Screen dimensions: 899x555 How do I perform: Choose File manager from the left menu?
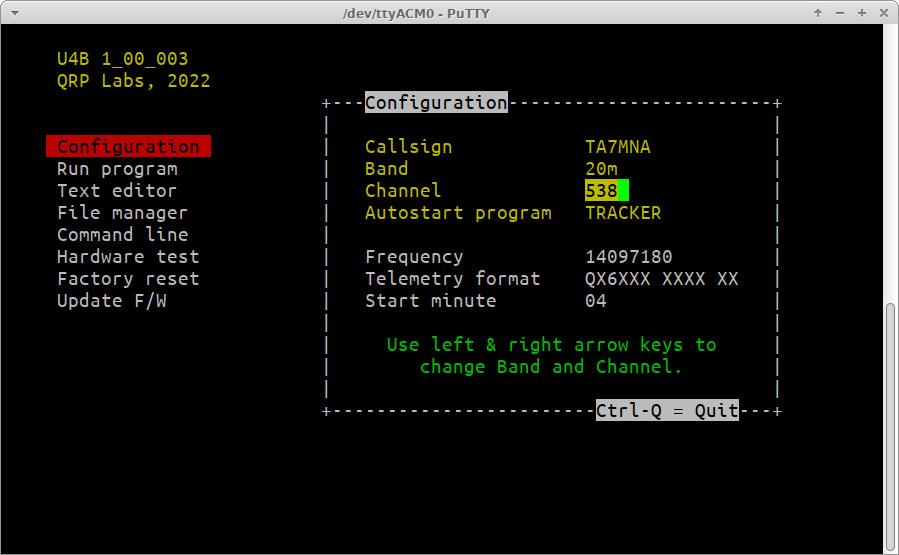[122, 213]
